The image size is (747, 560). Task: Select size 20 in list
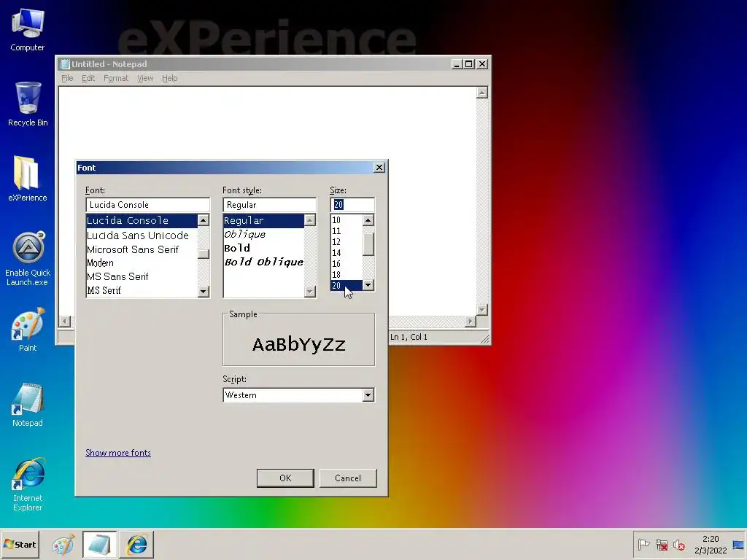(347, 286)
